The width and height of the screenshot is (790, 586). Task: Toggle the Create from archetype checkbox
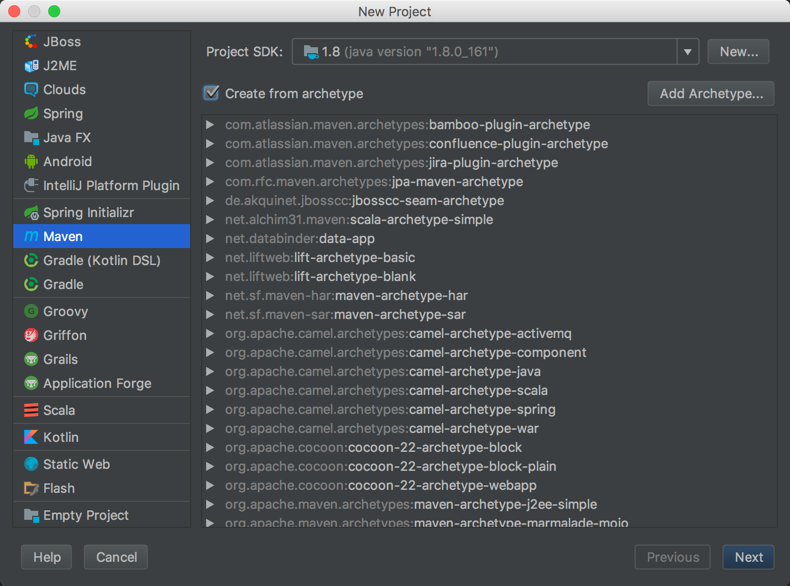point(211,93)
